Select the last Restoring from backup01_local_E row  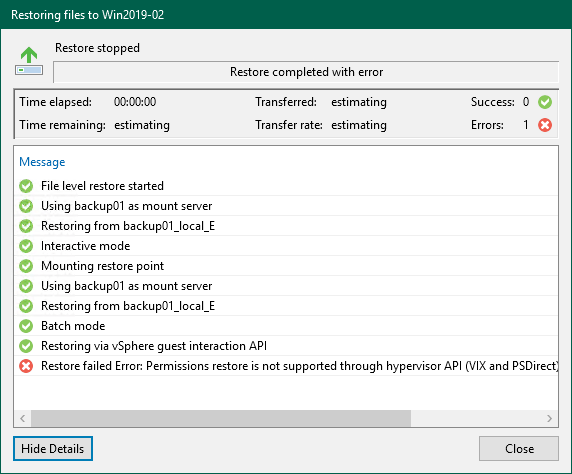coord(286,306)
